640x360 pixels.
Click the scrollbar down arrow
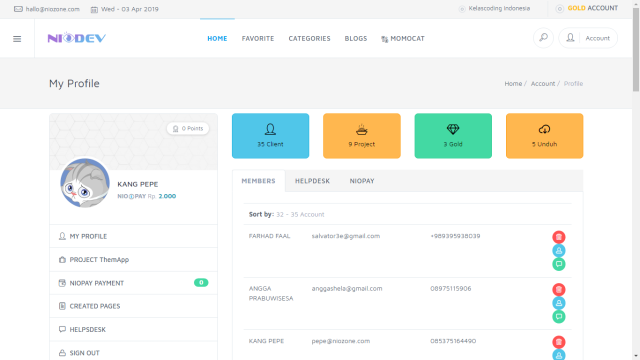point(636,356)
